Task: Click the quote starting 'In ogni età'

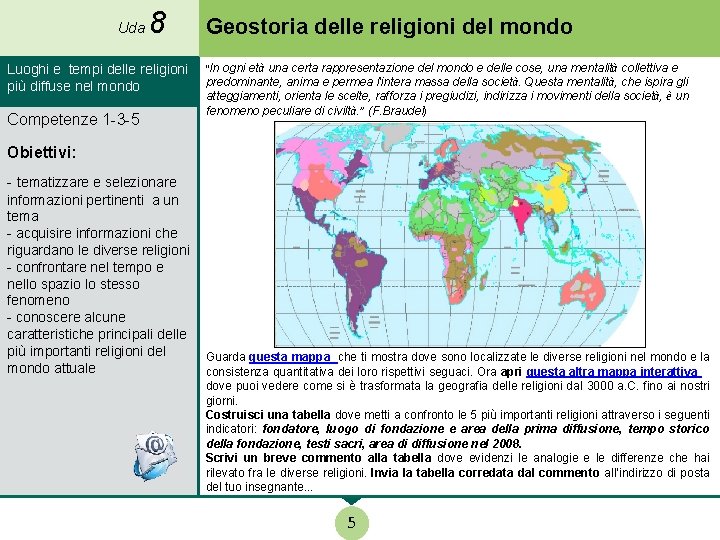Action: point(447,89)
